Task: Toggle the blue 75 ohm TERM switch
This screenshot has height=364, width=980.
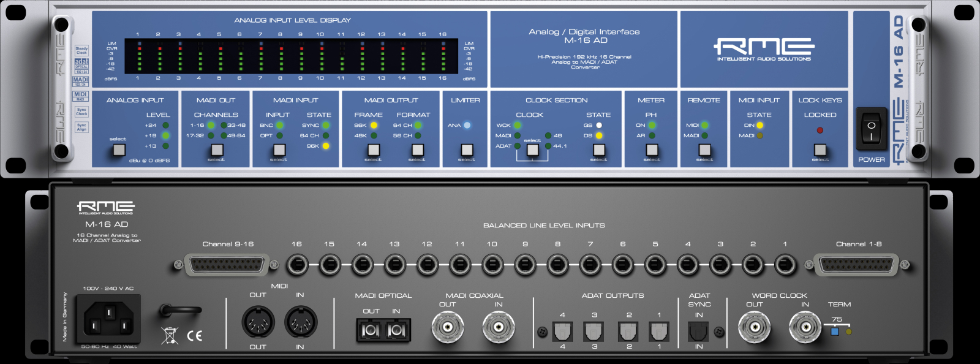Action: coord(834,332)
